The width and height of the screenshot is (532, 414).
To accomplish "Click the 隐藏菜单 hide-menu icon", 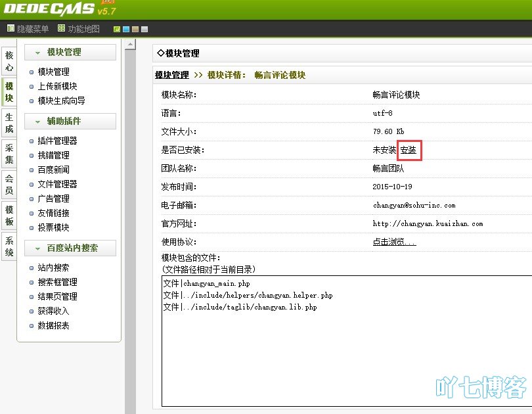I will point(11,29).
